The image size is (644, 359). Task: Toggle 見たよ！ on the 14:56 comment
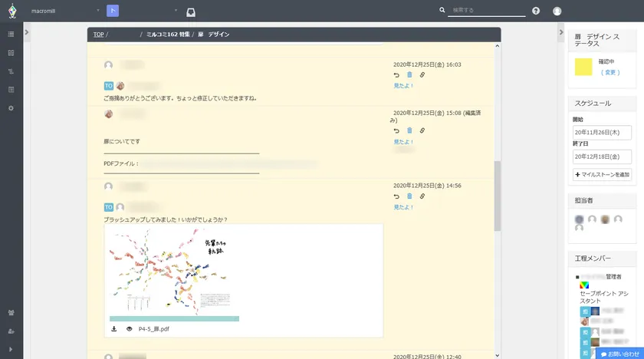(x=403, y=207)
